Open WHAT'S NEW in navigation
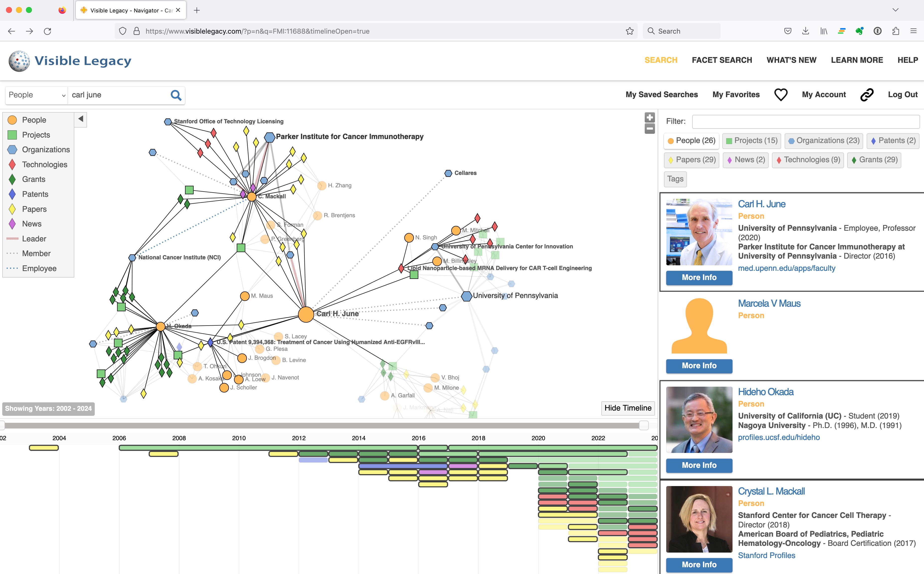The width and height of the screenshot is (924, 574). 791,60
